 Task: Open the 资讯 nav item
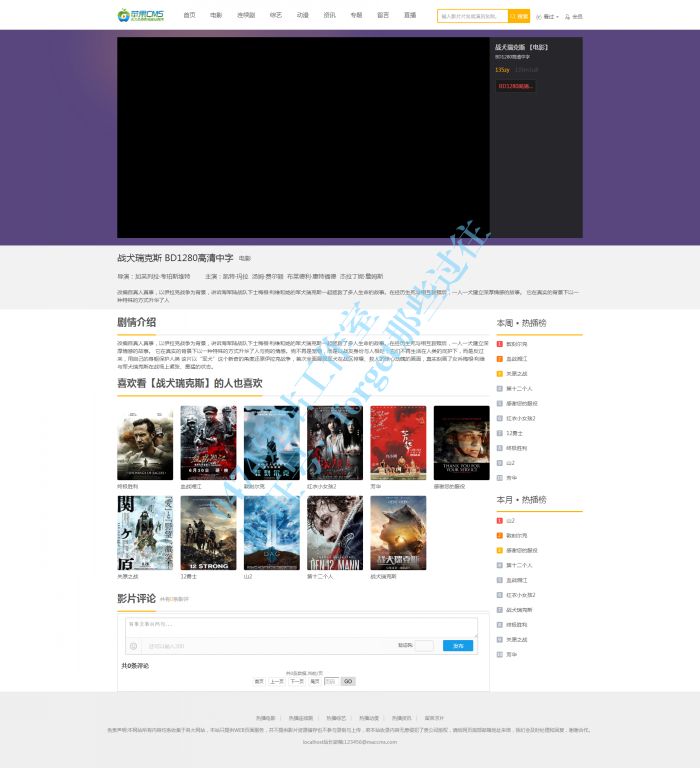[x=330, y=15]
